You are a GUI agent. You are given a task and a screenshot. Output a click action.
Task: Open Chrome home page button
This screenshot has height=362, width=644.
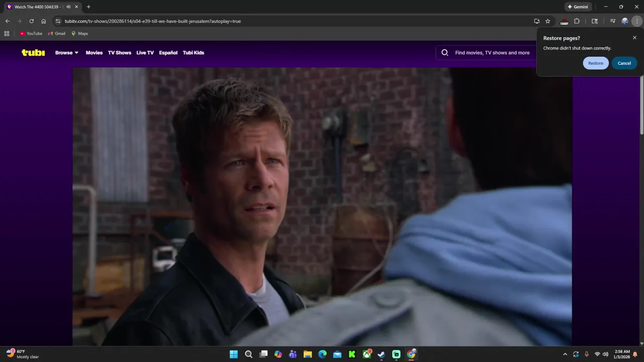coord(44,21)
